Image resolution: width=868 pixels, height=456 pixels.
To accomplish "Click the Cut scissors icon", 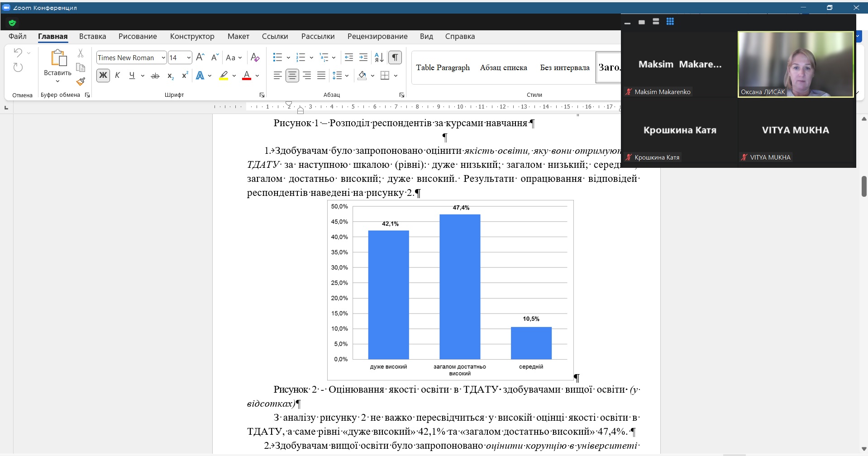I will click(81, 53).
